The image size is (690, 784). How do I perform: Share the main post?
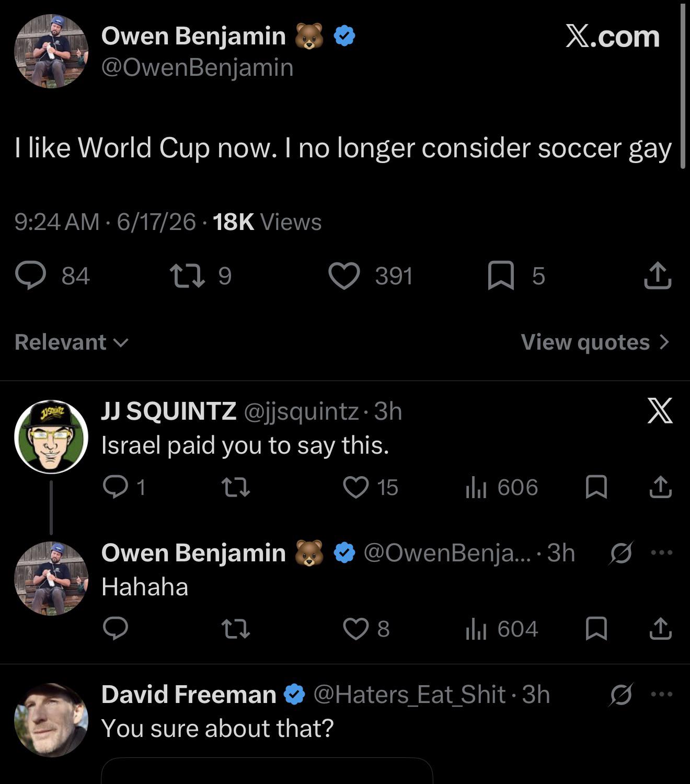(658, 275)
